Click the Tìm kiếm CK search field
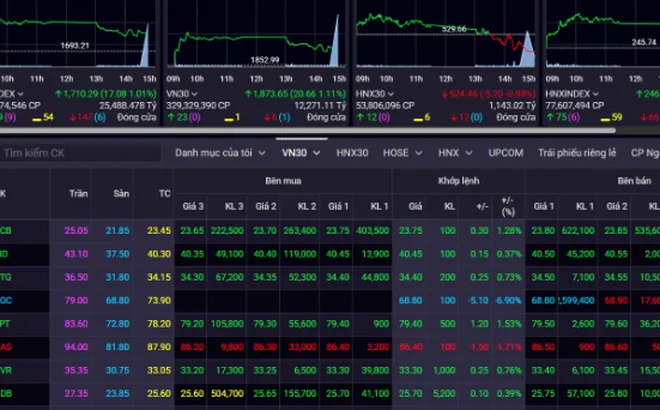 [80, 153]
